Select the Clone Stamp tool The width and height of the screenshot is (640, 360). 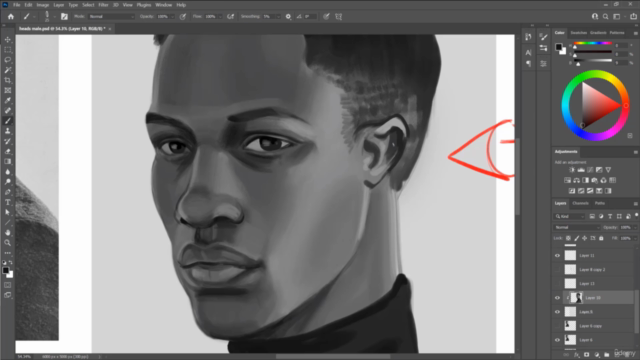[x=8, y=131]
